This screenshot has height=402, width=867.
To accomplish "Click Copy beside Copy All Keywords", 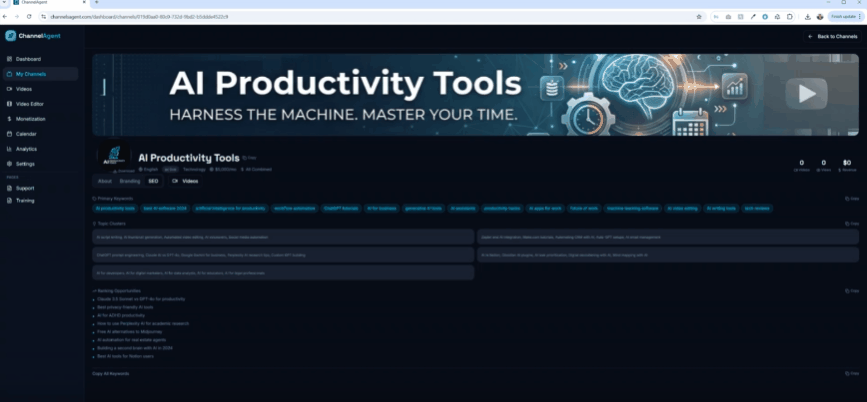I will [x=852, y=374].
